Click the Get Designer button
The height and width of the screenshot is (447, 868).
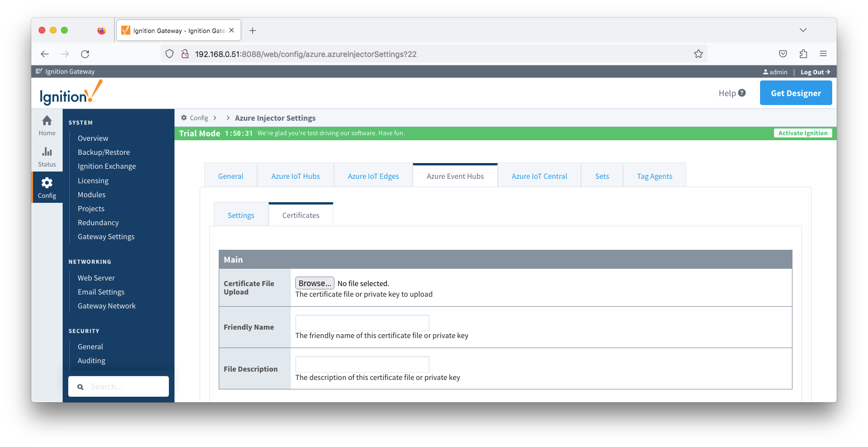coord(795,93)
